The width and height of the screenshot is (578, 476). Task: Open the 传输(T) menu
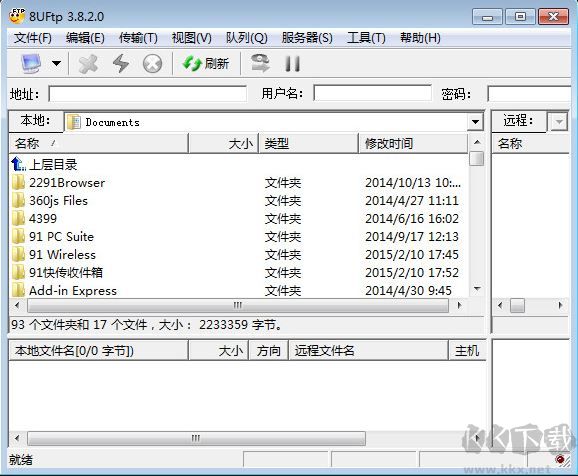coord(138,38)
